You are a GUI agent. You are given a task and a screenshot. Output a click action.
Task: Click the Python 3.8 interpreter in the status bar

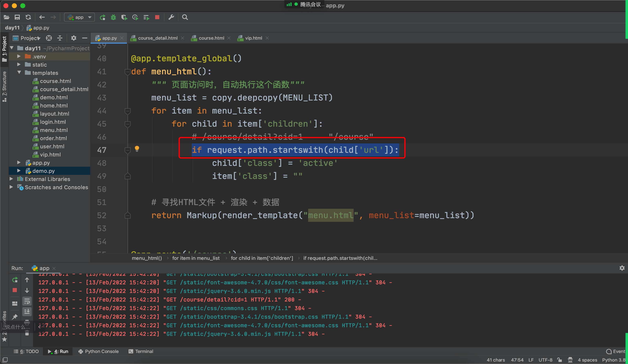point(613,360)
